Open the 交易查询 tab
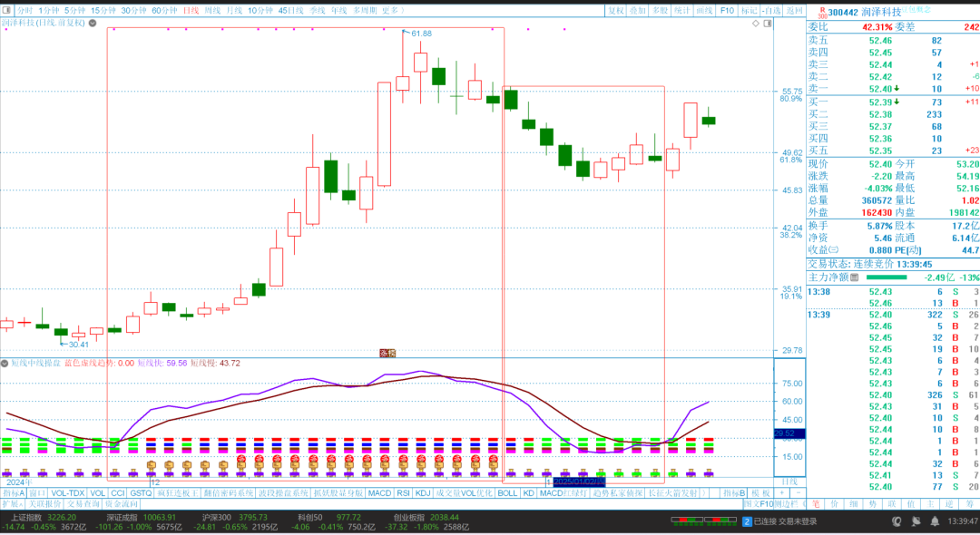 click(x=83, y=504)
